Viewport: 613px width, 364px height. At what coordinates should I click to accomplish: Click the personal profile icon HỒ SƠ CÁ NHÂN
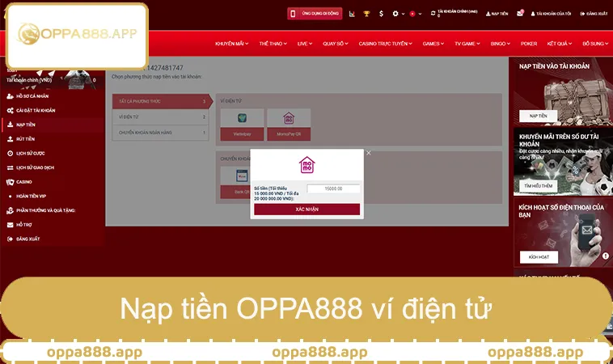[x=11, y=96]
